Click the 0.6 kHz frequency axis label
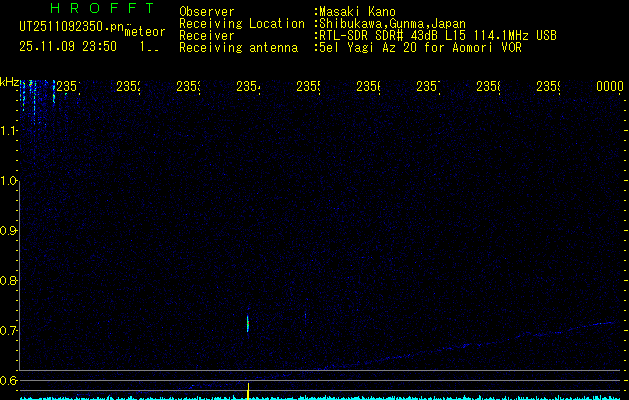This screenshot has width=629, height=400. tap(8, 380)
